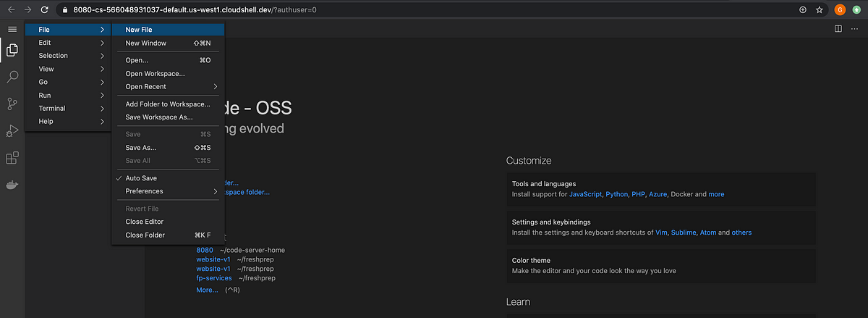Choose Close Folder menu entry
This screenshot has width=868, height=318.
pos(169,235)
